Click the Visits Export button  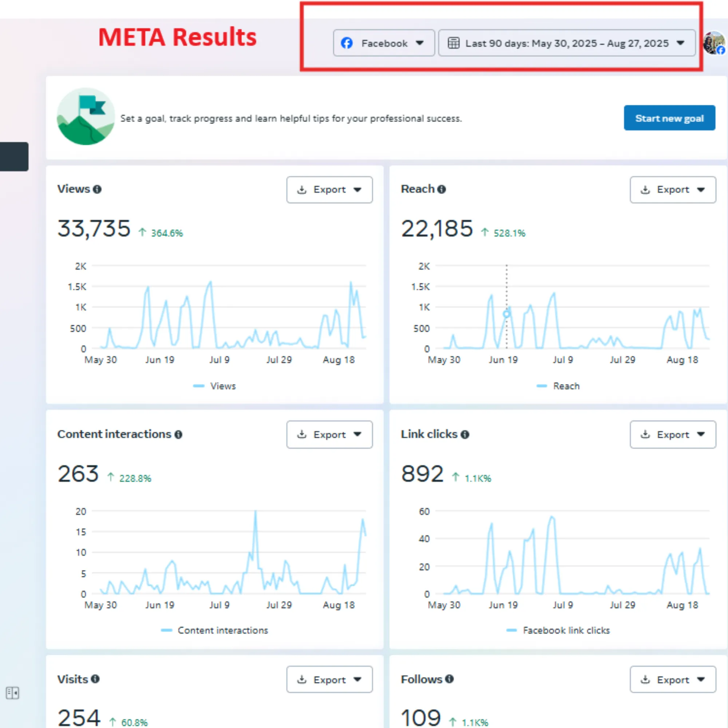pos(329,679)
